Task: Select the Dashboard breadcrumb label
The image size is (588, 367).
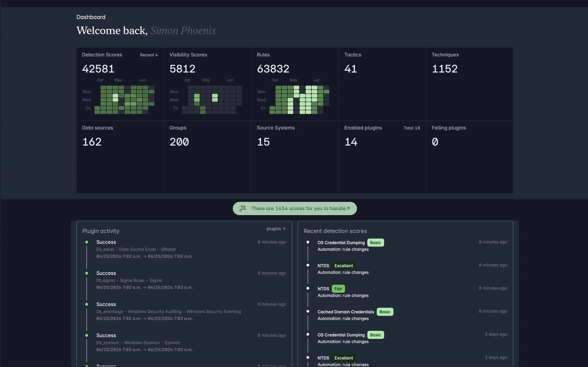Action: 91,17
